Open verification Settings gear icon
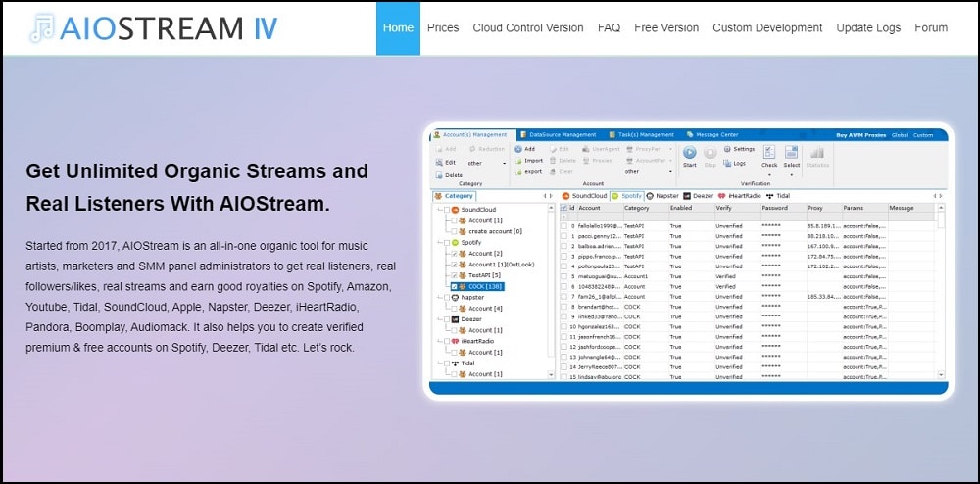980x484 pixels. [x=727, y=149]
